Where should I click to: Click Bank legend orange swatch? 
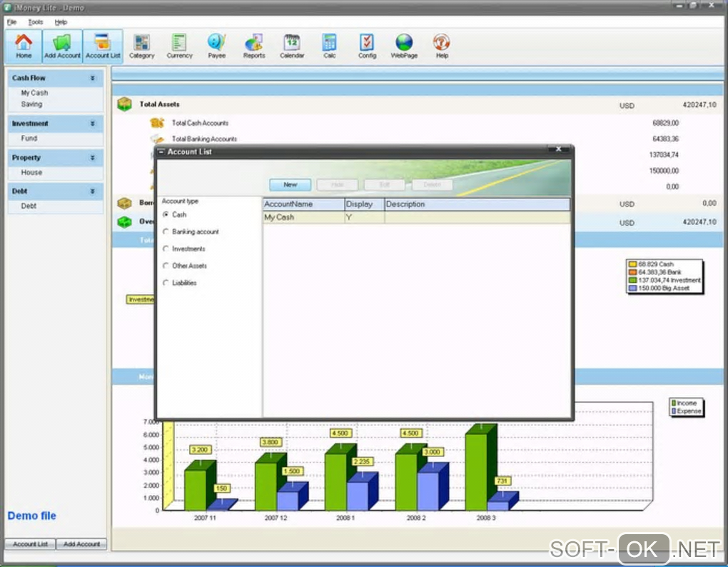pyautogui.click(x=632, y=272)
